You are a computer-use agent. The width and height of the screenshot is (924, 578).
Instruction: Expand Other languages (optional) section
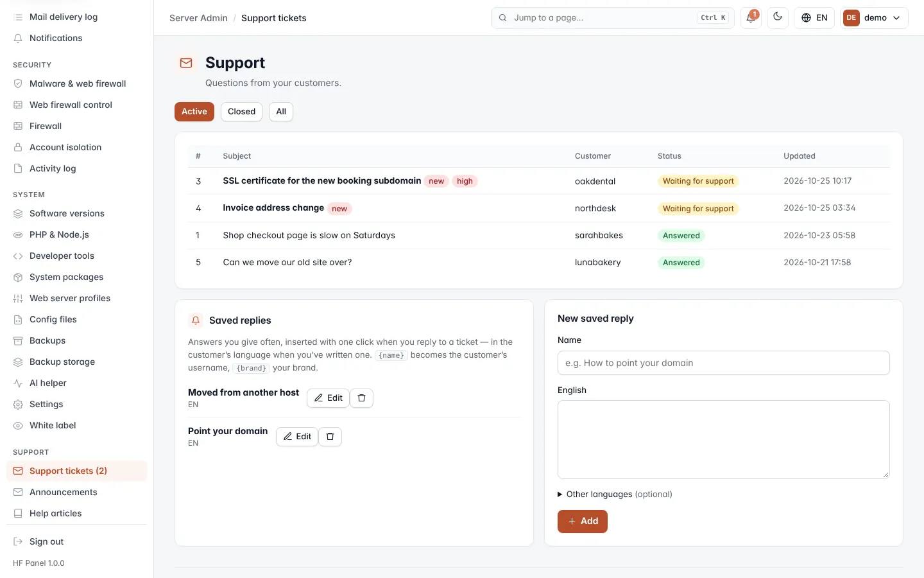click(x=615, y=495)
